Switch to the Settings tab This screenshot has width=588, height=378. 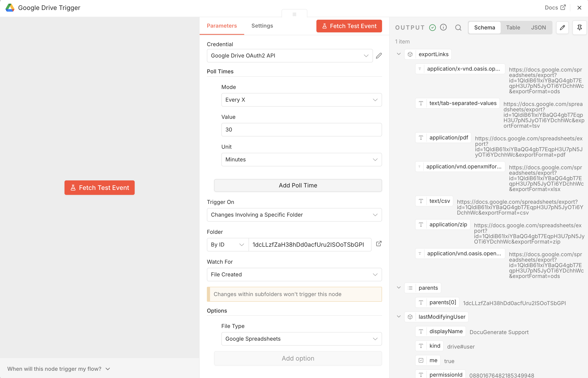(262, 26)
